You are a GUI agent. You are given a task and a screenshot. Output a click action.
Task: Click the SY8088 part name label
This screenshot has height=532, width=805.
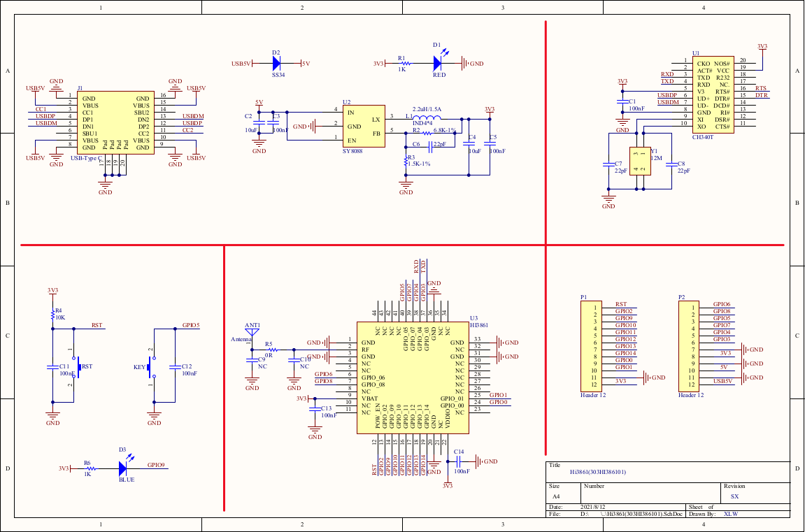[352, 151]
